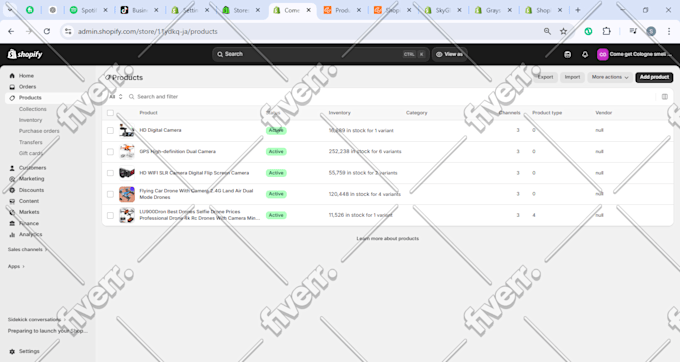The image size is (680, 362).
Task: Click the edit columns icon
Action: 664,97
